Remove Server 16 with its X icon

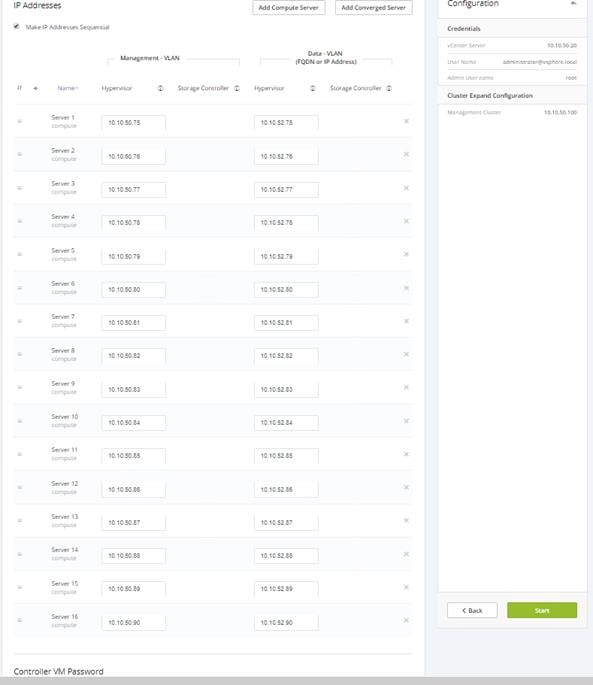point(406,620)
